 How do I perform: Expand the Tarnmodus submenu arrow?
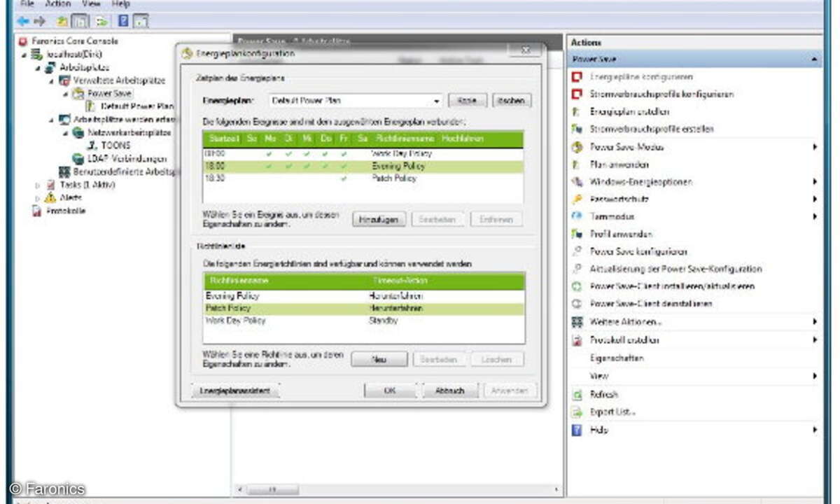(x=814, y=217)
